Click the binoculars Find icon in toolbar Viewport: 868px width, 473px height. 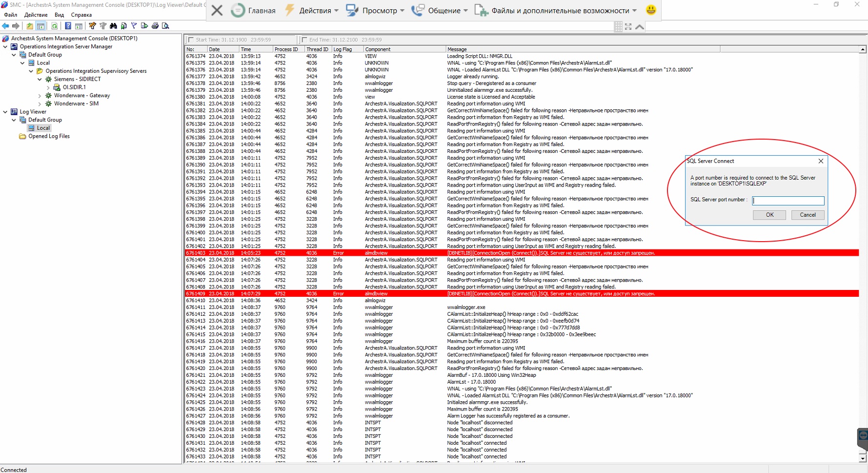coord(113,26)
